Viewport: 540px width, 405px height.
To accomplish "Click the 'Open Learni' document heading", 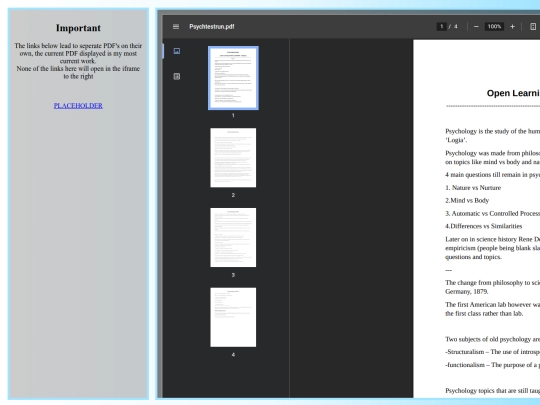I will pyautogui.click(x=513, y=93).
